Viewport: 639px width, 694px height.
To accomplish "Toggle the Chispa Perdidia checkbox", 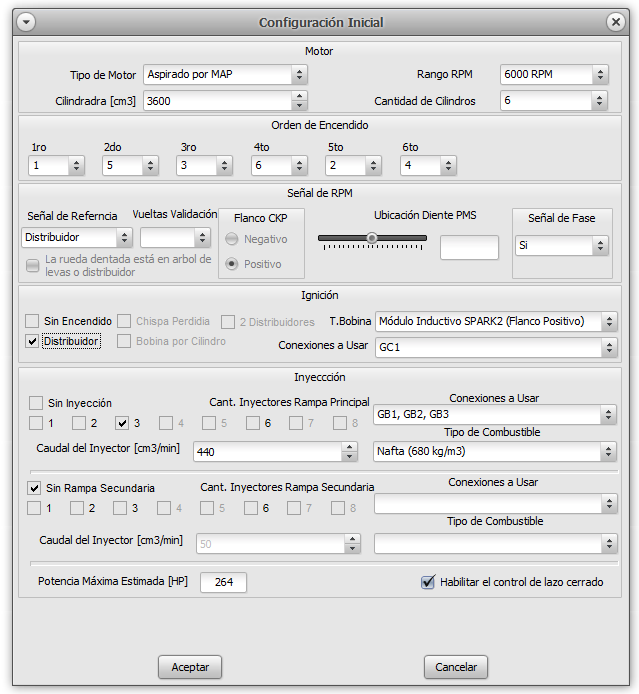I will (124, 320).
